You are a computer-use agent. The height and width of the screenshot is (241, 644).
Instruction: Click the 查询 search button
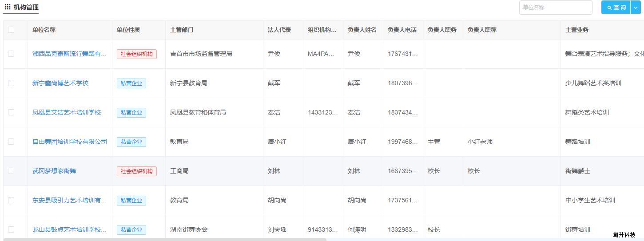click(616, 8)
